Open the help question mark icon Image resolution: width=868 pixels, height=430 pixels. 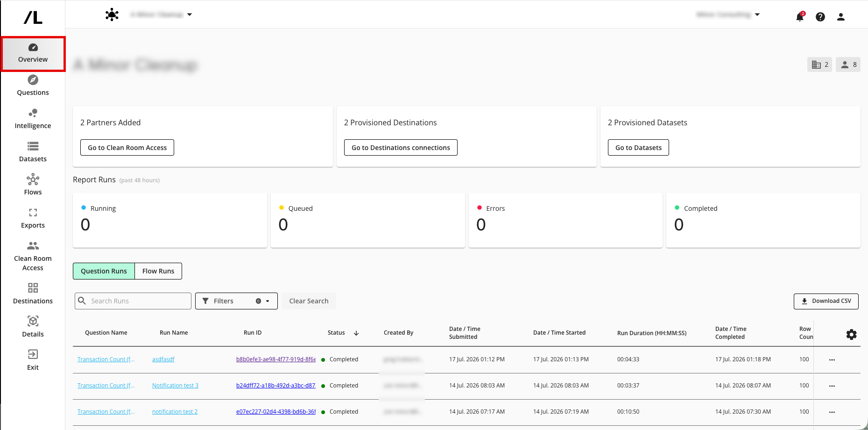(x=820, y=17)
